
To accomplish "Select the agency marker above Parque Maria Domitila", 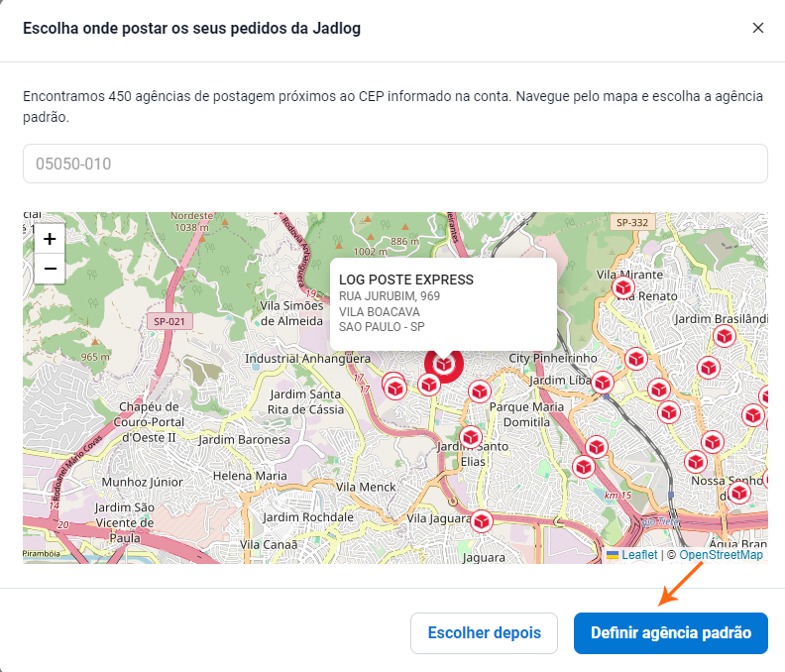I will click(x=480, y=392).
